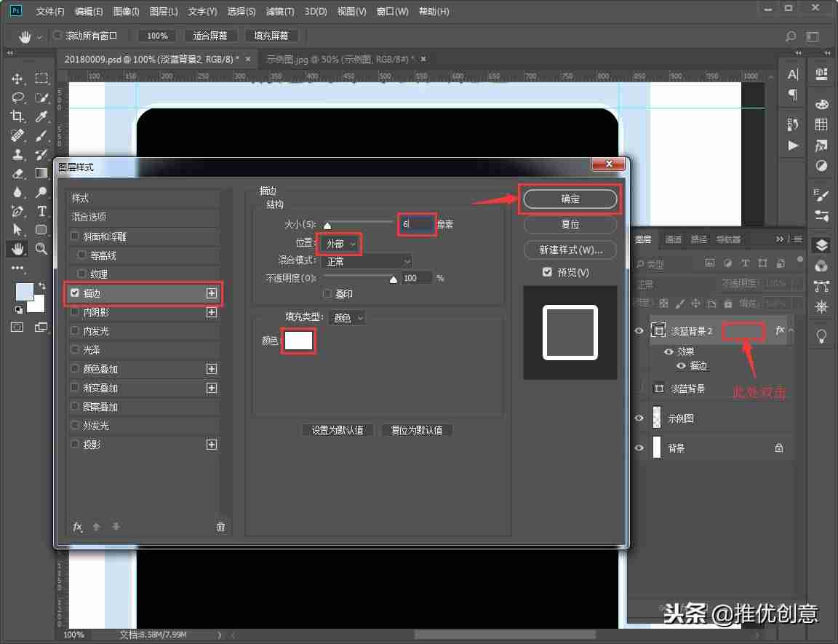This screenshot has height=644, width=838.
Task: Select the Pen tool
Action: click(x=17, y=211)
